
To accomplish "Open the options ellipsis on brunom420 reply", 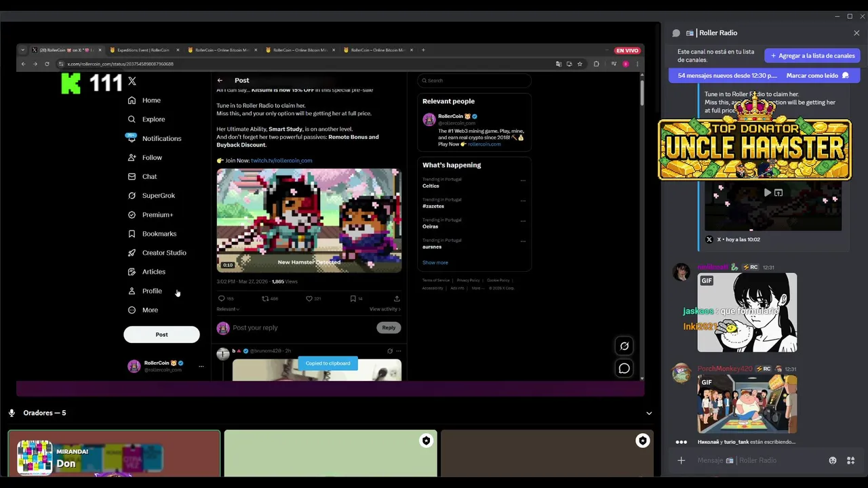I will (399, 350).
